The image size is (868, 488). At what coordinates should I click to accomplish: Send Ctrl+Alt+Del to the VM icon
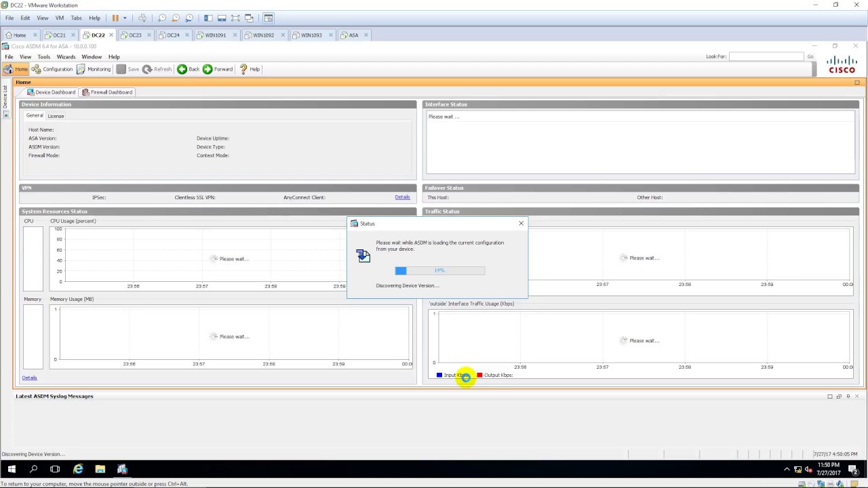[142, 18]
